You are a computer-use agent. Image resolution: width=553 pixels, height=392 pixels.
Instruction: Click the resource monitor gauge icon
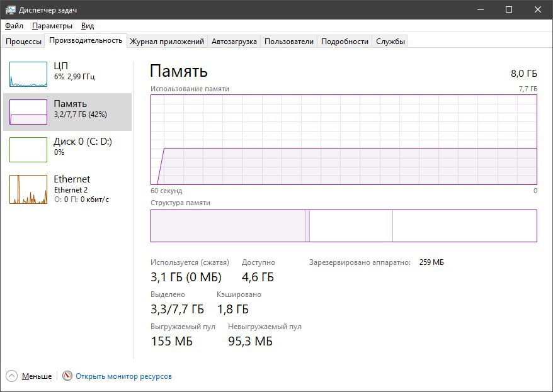tap(67, 376)
